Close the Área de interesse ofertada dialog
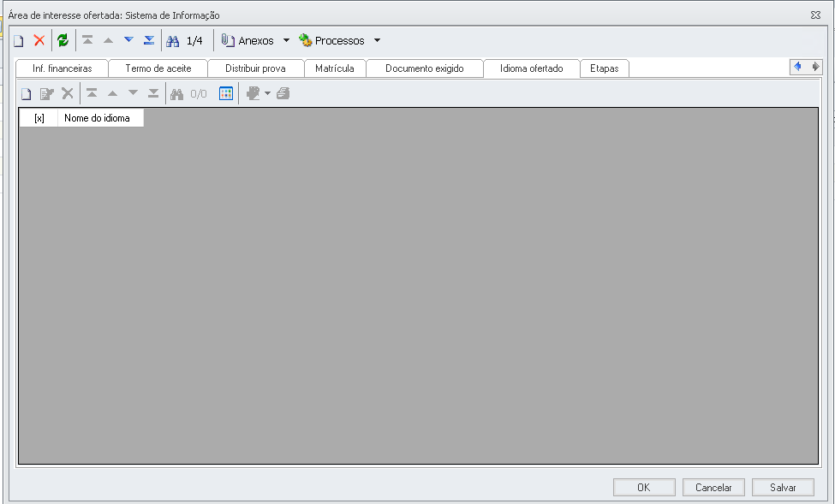The height and width of the screenshot is (504, 835). [815, 15]
